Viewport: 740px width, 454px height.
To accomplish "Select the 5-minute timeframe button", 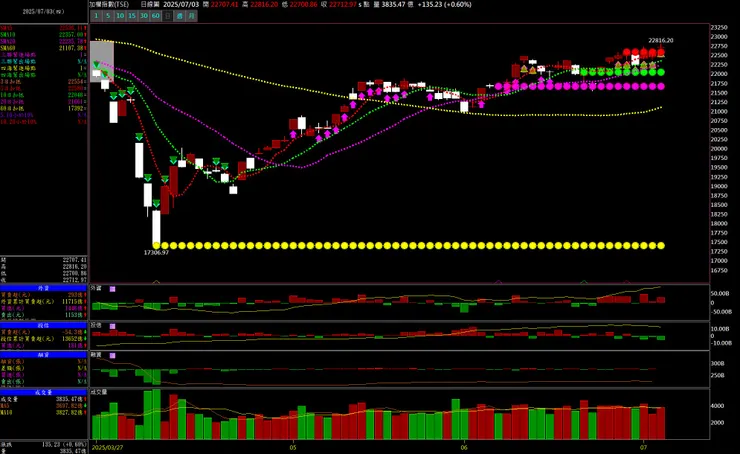I will tap(108, 16).
